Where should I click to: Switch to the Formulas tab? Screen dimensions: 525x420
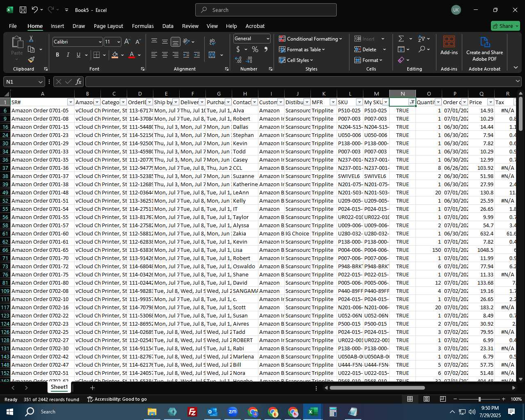[143, 26]
